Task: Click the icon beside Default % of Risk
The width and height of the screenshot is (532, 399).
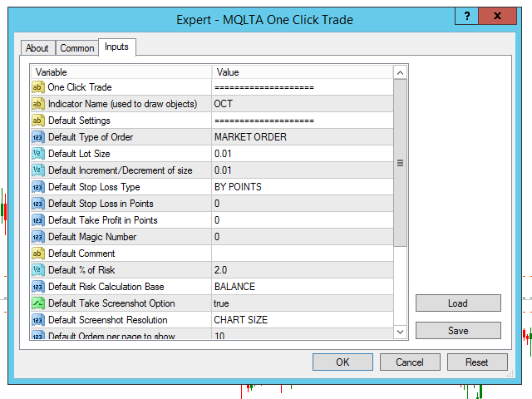Action: 38,270
